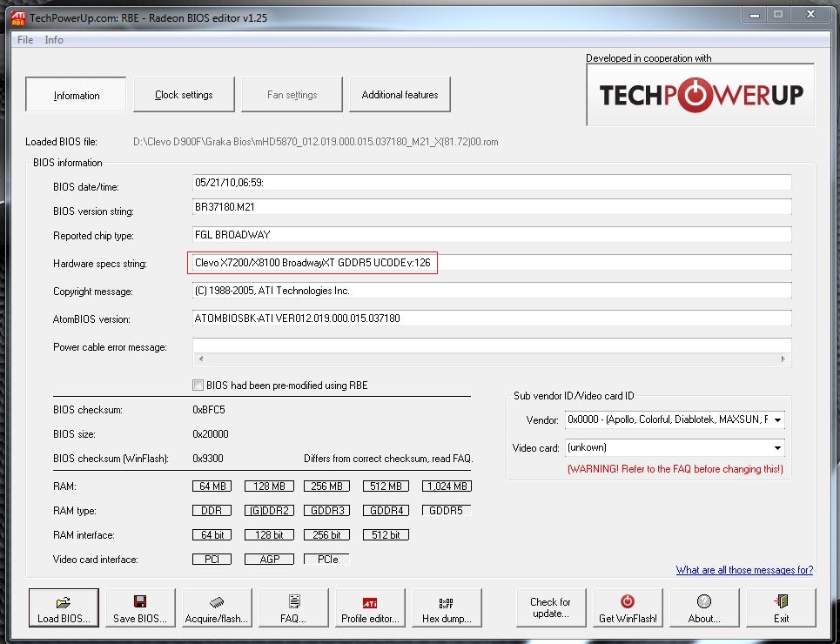The height and width of the screenshot is (644, 840).
Task: Switch to the Information tab
Action: coord(76,95)
